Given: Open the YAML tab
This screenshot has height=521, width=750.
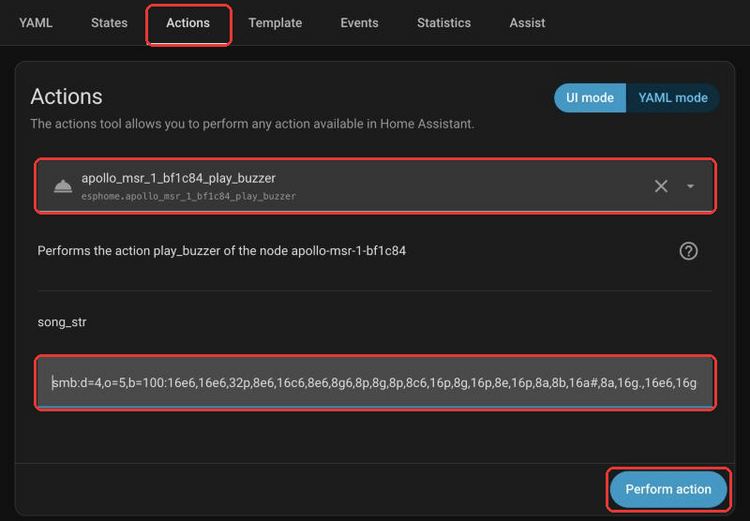Looking at the screenshot, I should point(36,22).
